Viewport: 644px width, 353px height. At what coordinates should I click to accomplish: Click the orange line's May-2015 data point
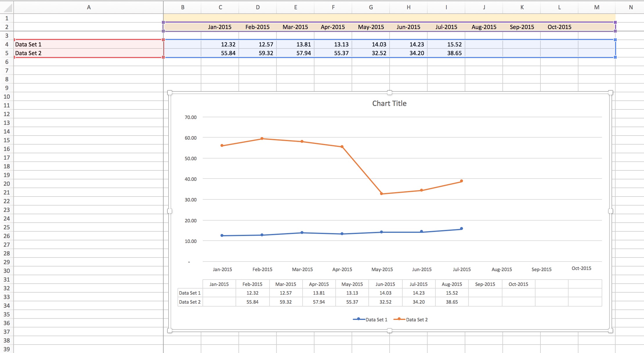tap(381, 194)
